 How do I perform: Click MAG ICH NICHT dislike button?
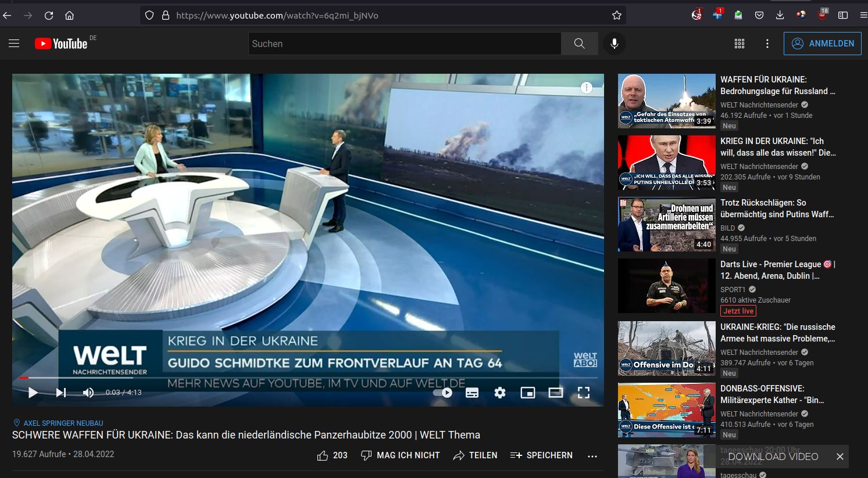[x=401, y=455]
